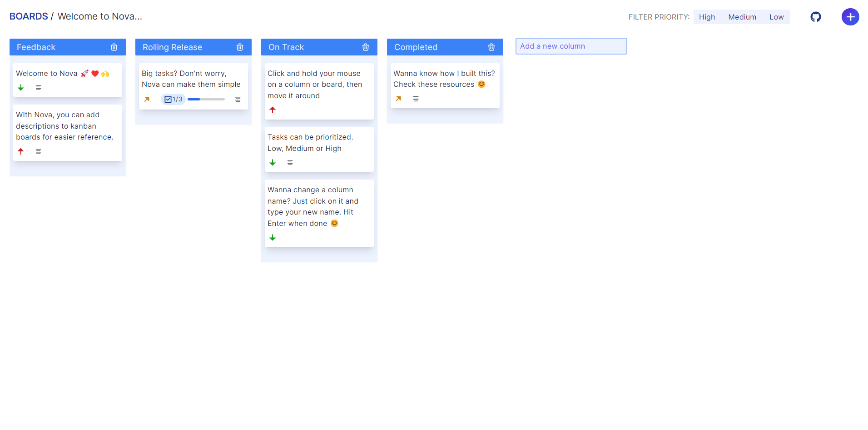
Task: Focus the Add a new column field
Action: (x=571, y=46)
